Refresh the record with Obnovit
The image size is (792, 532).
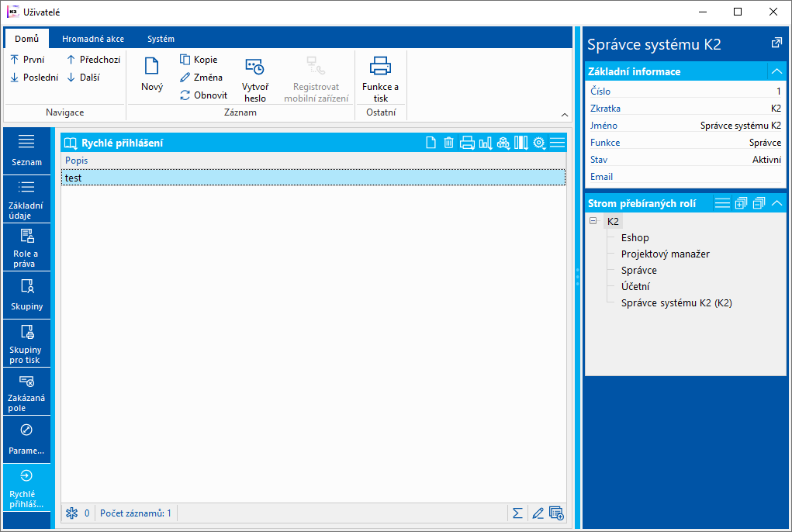(x=203, y=95)
